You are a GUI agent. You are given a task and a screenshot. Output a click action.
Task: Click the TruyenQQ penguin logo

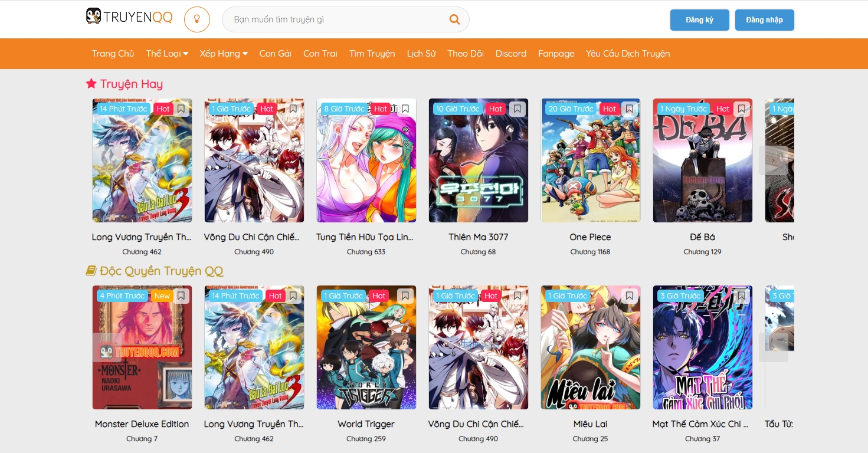[129, 17]
